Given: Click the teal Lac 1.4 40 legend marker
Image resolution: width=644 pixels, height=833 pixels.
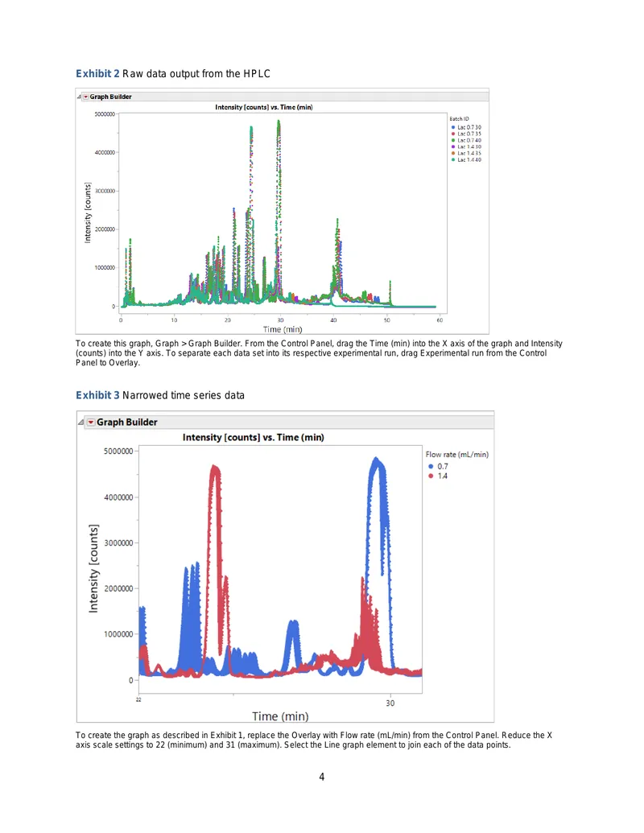Looking at the screenshot, I should click(x=453, y=159).
